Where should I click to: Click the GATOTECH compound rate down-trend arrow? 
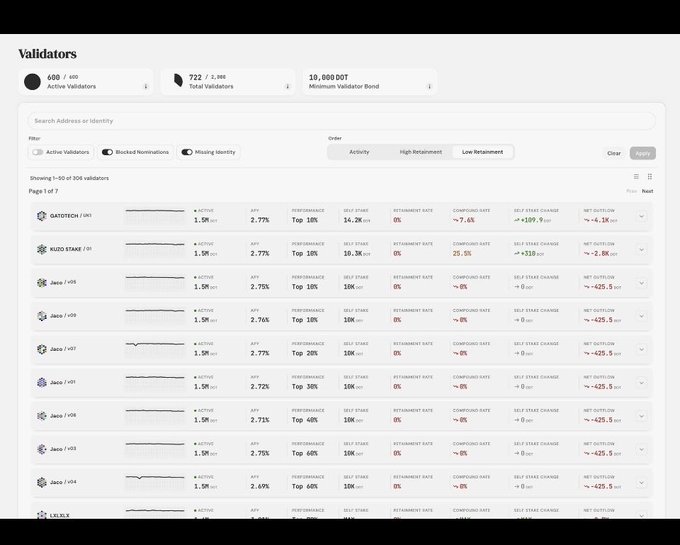(456, 220)
